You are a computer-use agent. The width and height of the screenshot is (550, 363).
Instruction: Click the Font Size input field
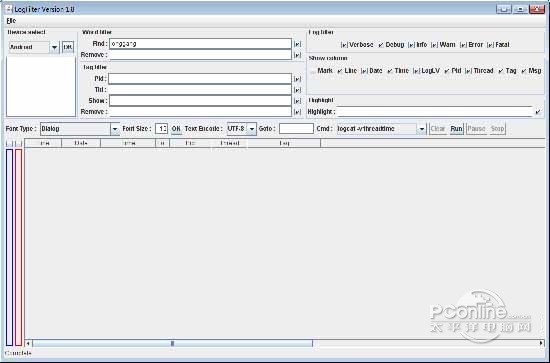(x=161, y=129)
